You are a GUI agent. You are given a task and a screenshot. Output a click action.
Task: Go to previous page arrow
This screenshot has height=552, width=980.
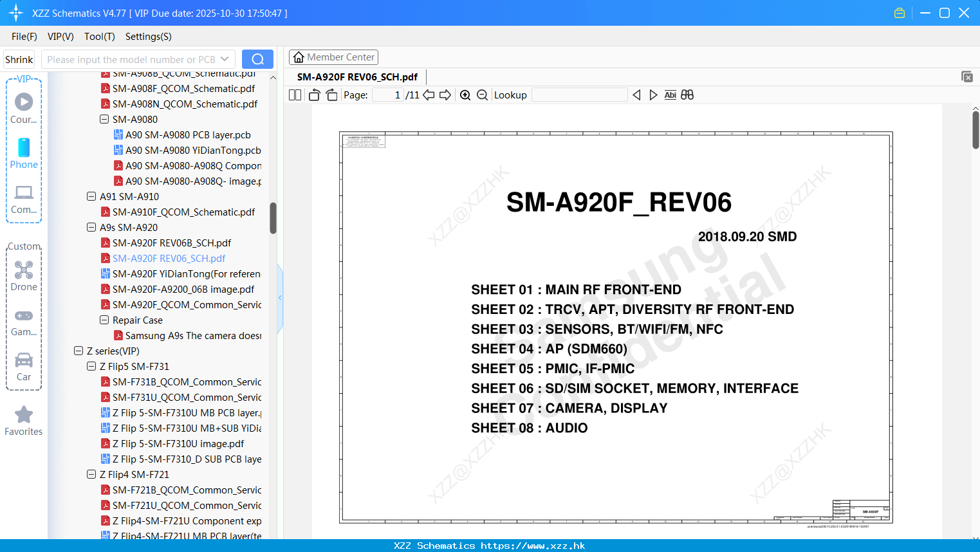429,95
